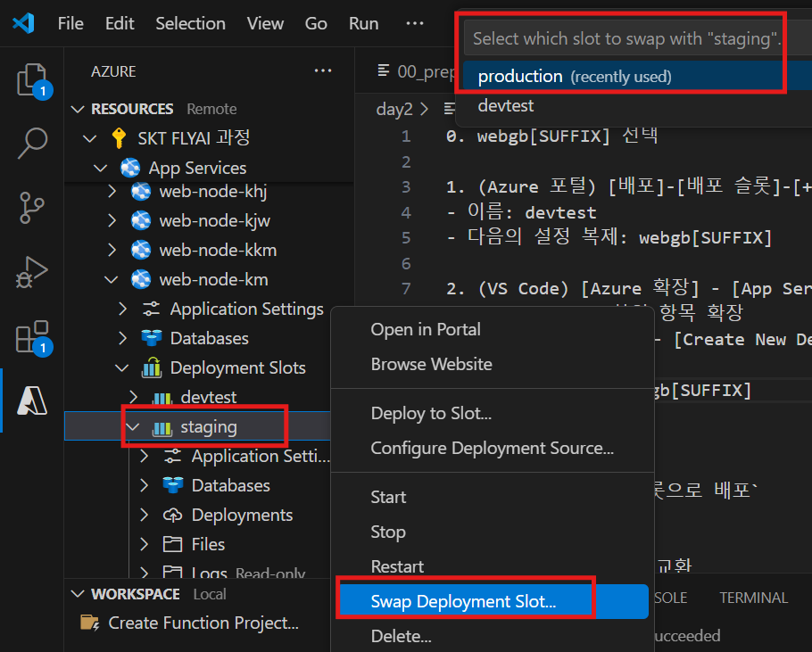Open the Edit menu
The image size is (812, 652).
coord(120,23)
